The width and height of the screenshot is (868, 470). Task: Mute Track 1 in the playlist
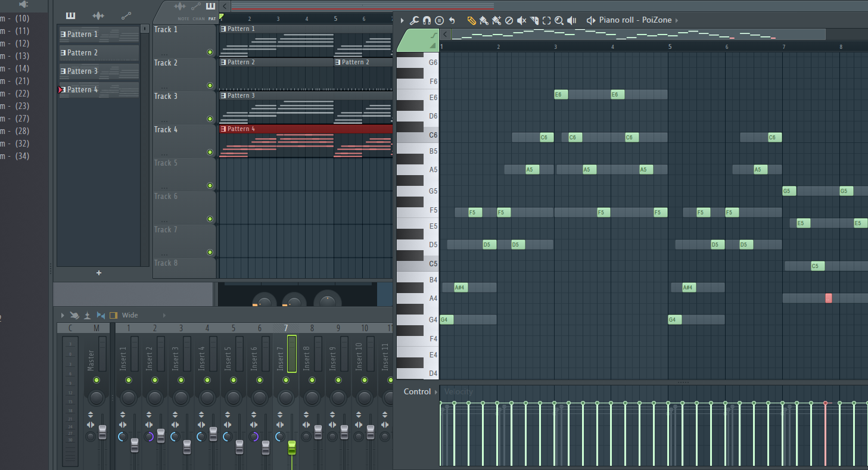(x=210, y=52)
